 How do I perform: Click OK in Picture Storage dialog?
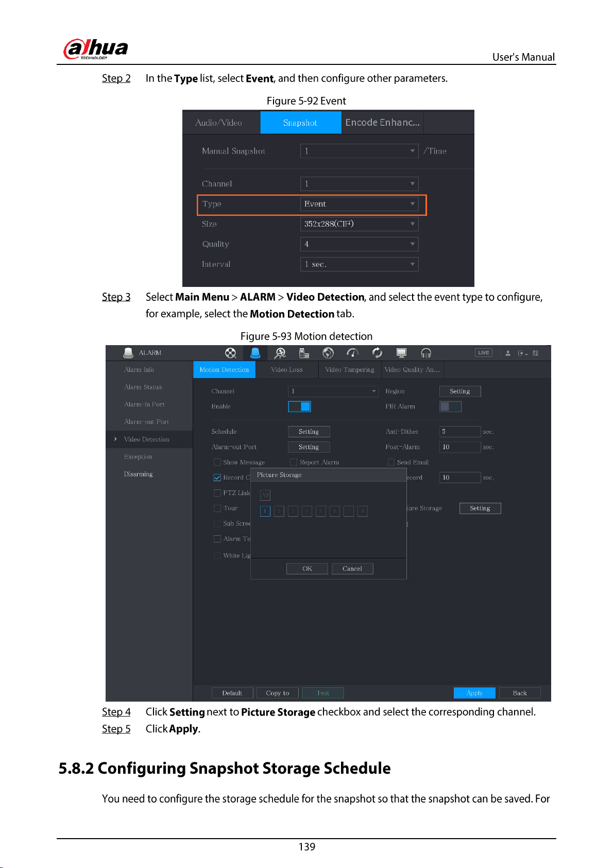click(307, 569)
